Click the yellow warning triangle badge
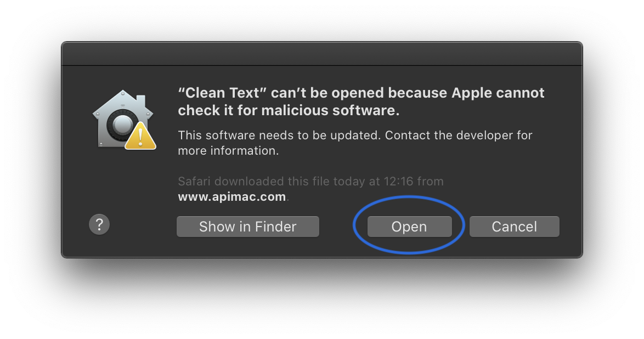 click(x=140, y=137)
